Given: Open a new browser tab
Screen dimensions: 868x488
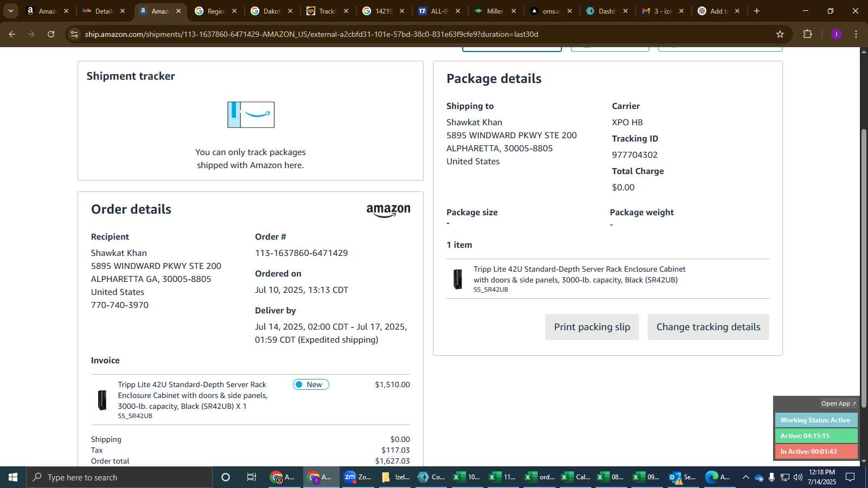Looking at the screenshot, I should pyautogui.click(x=757, y=11).
